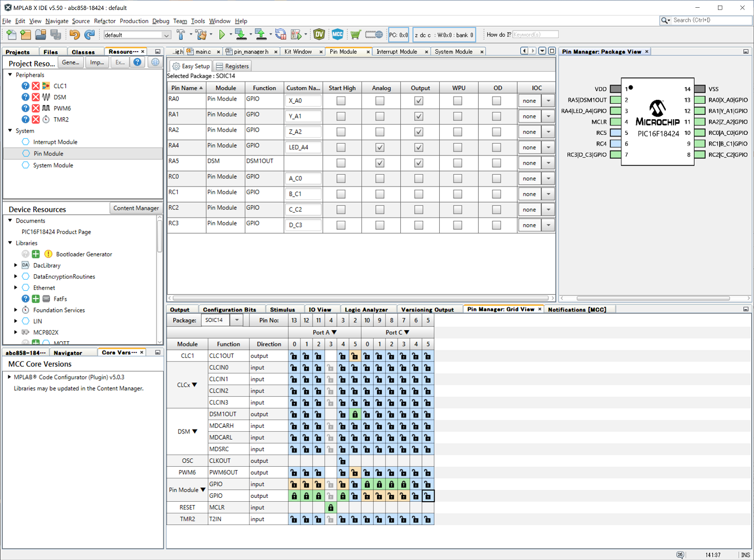The height and width of the screenshot is (560, 754).
Task: Open the default configuration dropdown
Action: (x=166, y=35)
